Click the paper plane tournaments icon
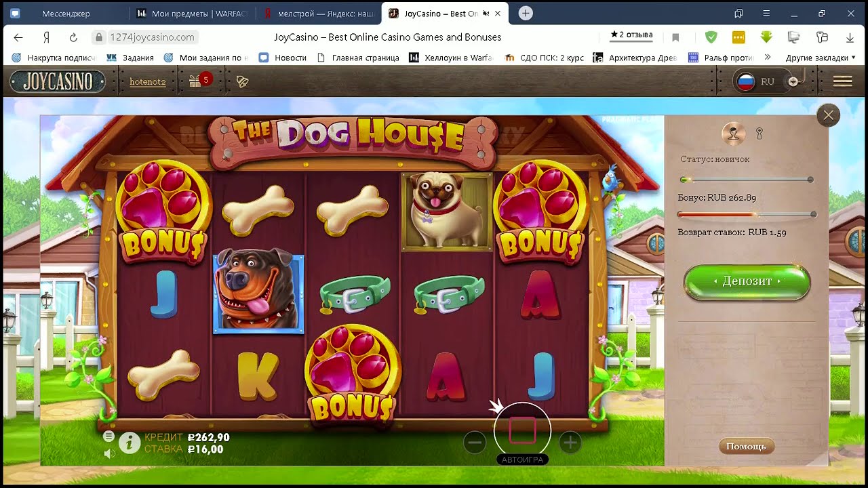The height and width of the screenshot is (488, 868). tap(242, 82)
